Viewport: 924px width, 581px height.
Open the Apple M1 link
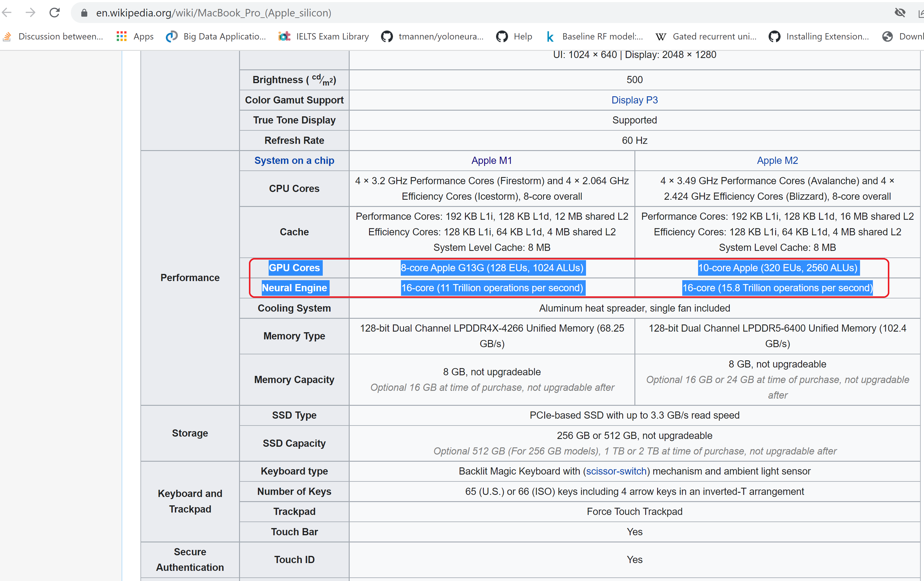pyautogui.click(x=492, y=161)
